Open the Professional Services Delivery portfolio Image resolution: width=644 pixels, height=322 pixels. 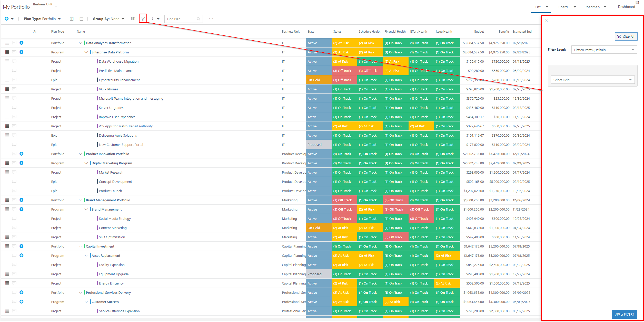[108, 292]
